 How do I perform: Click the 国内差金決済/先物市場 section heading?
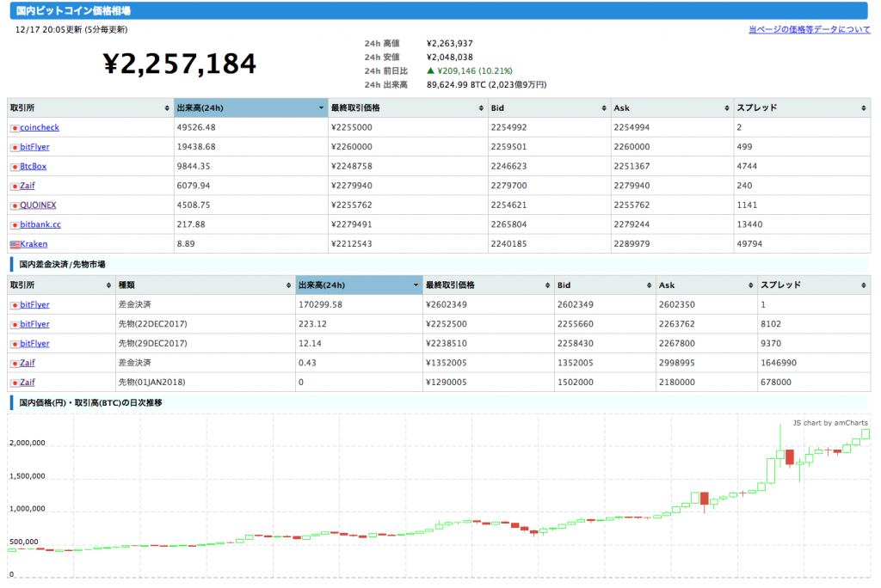click(x=62, y=265)
